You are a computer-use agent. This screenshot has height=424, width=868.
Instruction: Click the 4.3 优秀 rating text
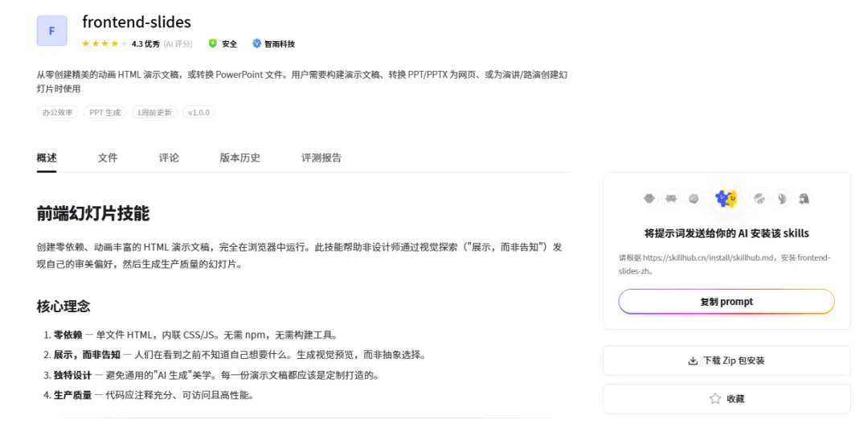click(x=145, y=43)
